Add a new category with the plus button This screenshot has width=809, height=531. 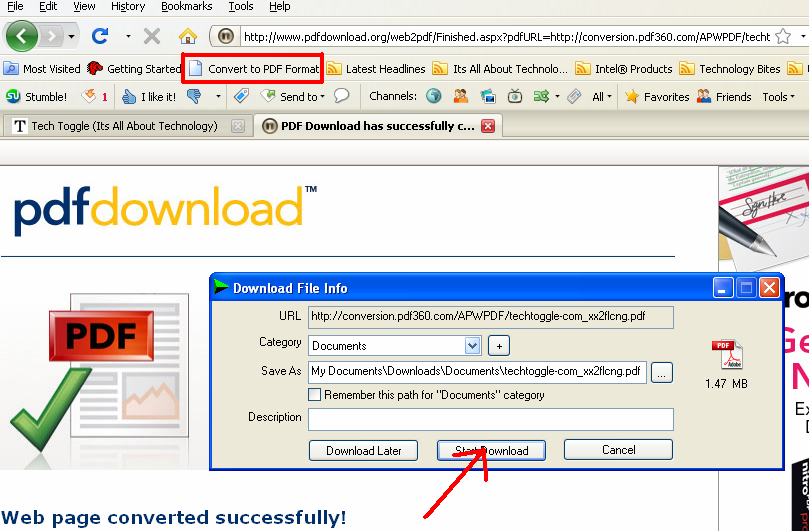click(x=499, y=346)
